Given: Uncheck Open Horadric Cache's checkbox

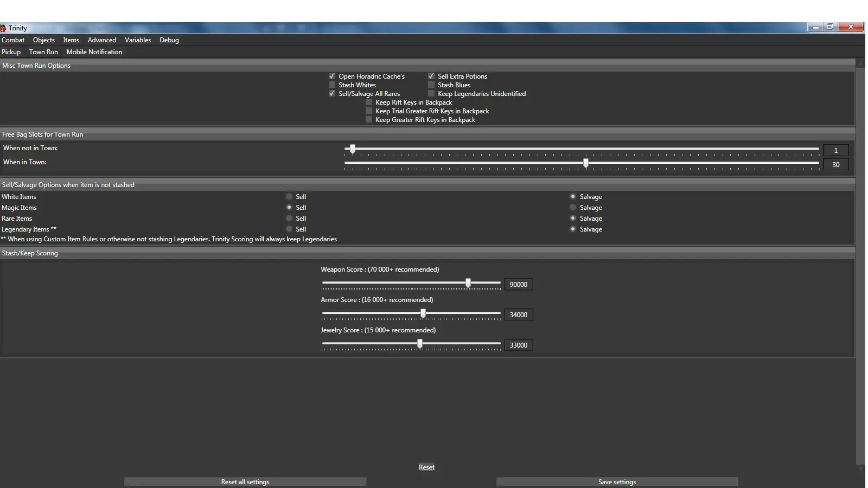Looking at the screenshot, I should click(x=332, y=76).
